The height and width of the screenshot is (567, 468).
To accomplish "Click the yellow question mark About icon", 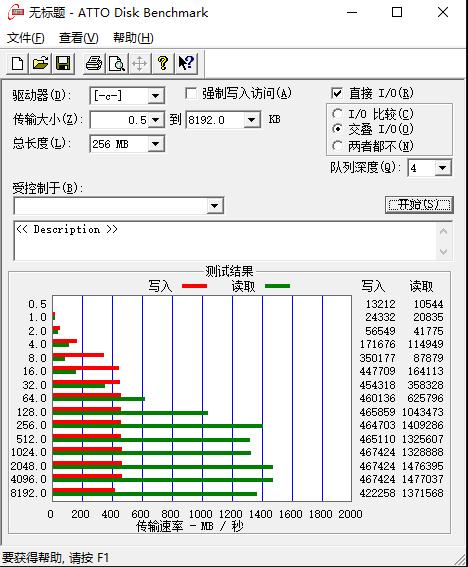I will click(163, 64).
